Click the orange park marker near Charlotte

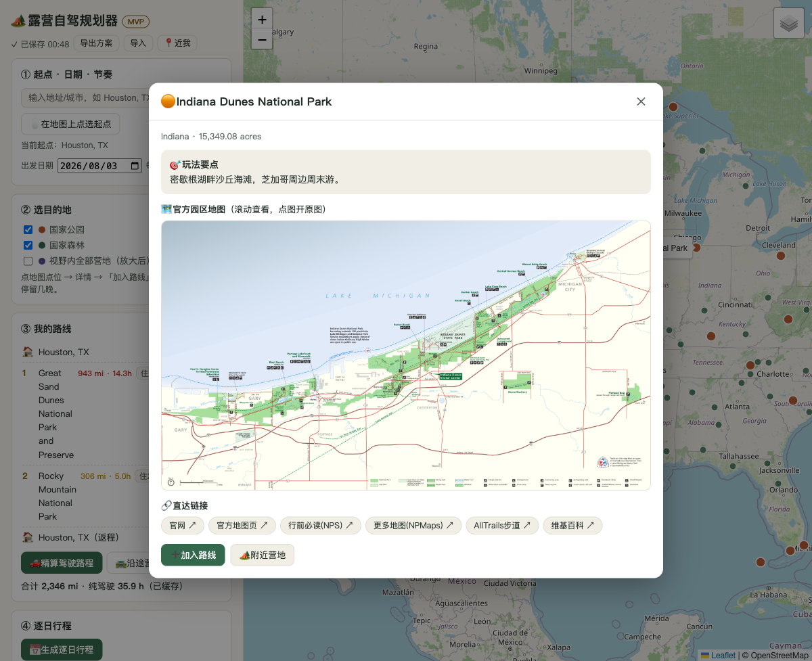point(750,365)
